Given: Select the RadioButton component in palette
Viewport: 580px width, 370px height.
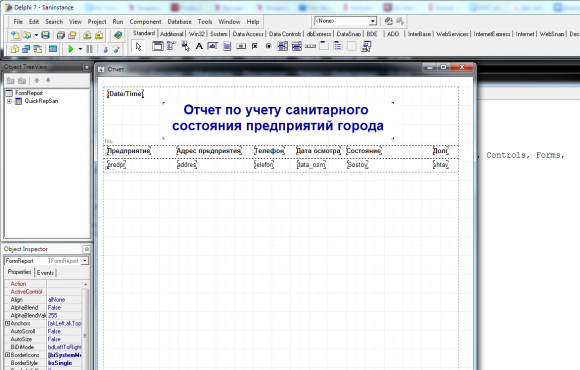Looking at the screenshot, I should (x=269, y=46).
